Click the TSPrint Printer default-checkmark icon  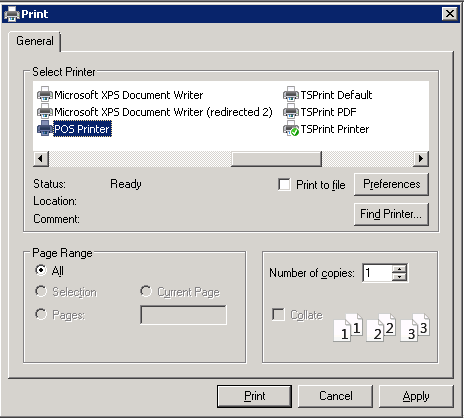[x=291, y=129]
